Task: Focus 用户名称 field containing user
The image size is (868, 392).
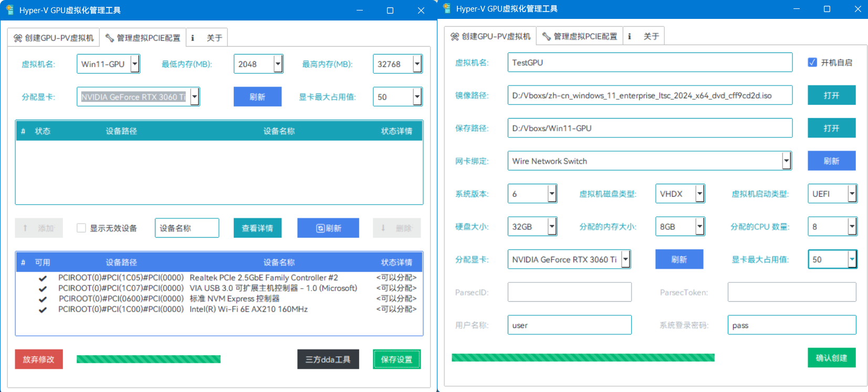Action: 570,325
